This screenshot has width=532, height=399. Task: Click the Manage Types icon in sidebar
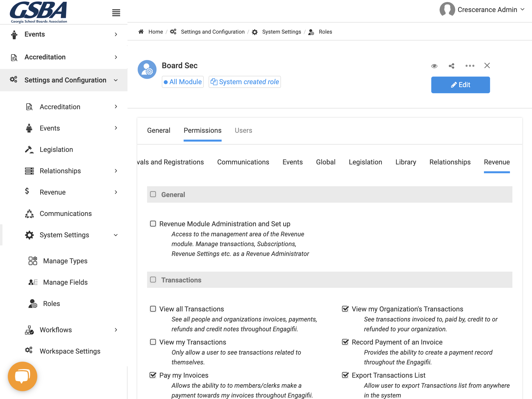point(33,261)
